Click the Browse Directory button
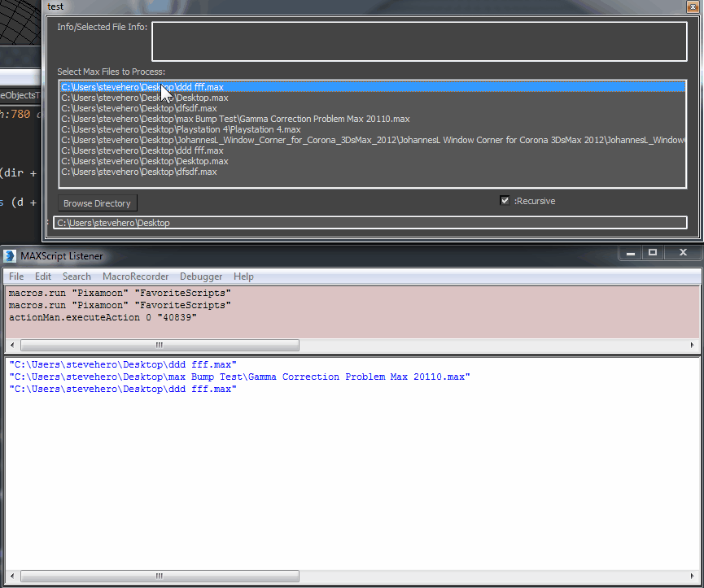Viewport: 704px width, 588px height. click(x=97, y=203)
